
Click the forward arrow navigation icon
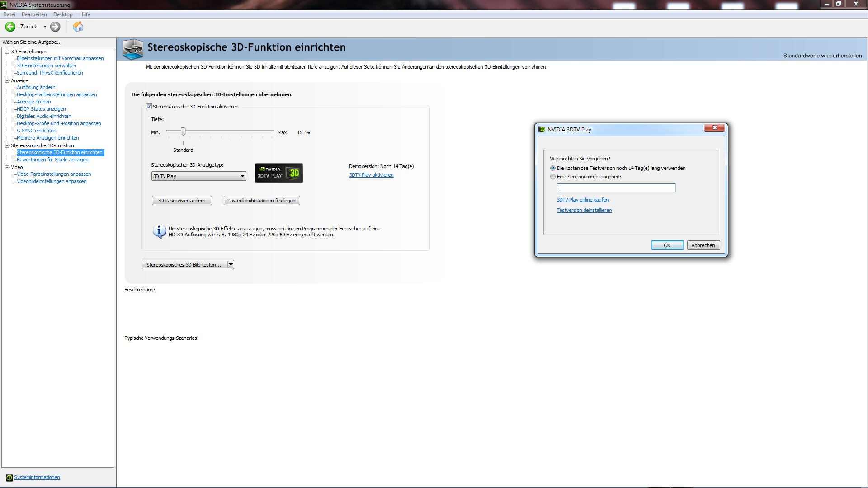click(x=55, y=27)
